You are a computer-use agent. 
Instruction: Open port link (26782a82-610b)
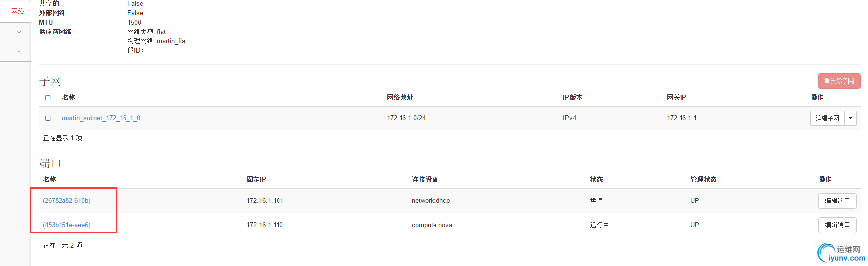click(66, 201)
